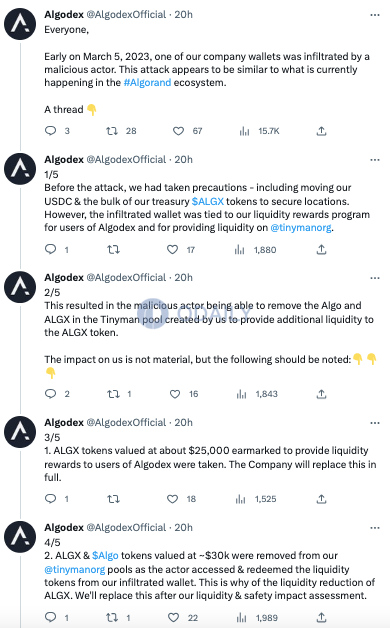View analytics showing 1,843 views
Screen dimensions: 390x628
[257, 394]
